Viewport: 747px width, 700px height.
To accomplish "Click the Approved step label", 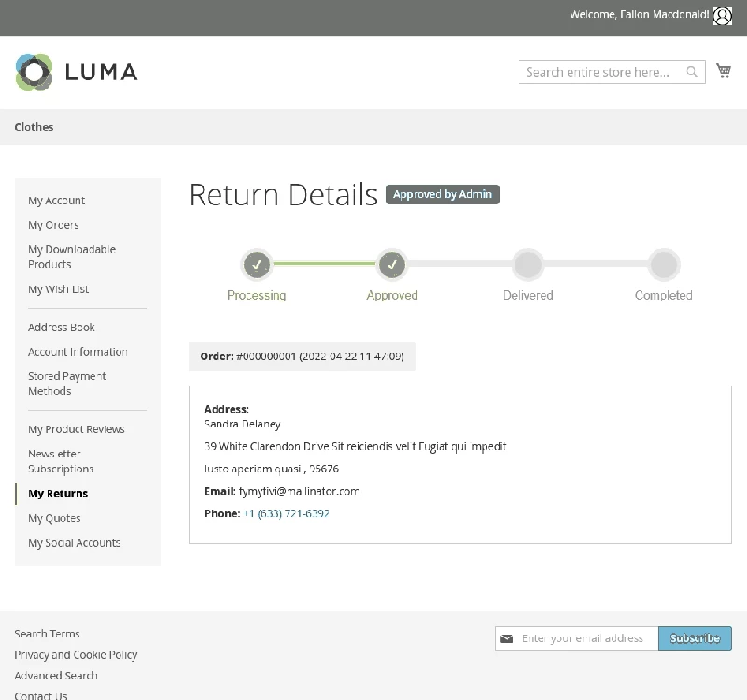I will tap(392, 295).
